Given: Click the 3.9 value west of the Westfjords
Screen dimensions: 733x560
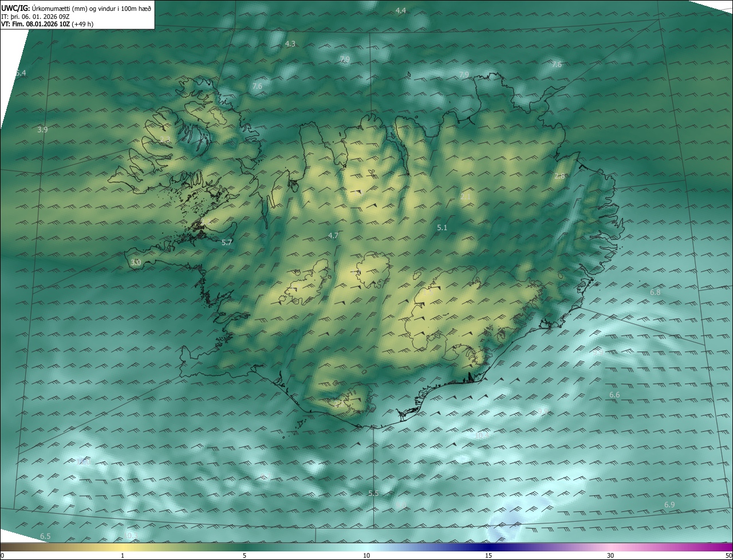Looking at the screenshot, I should click(x=42, y=130).
